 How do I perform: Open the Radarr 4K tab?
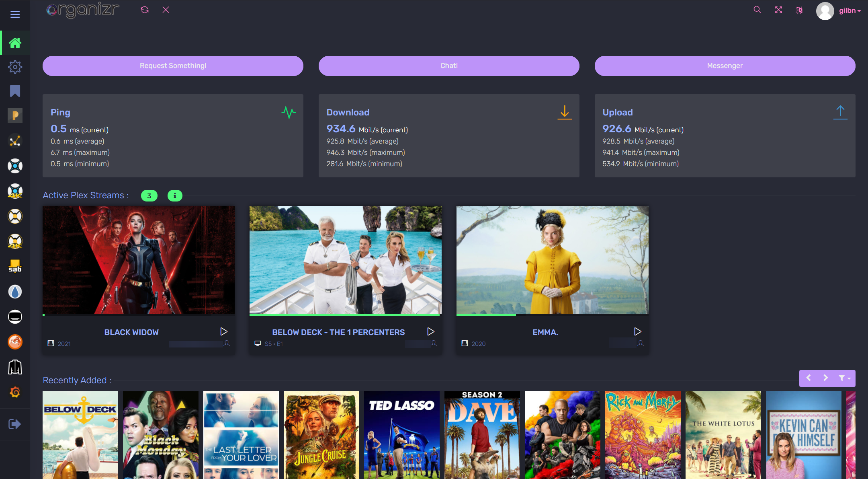tap(15, 241)
